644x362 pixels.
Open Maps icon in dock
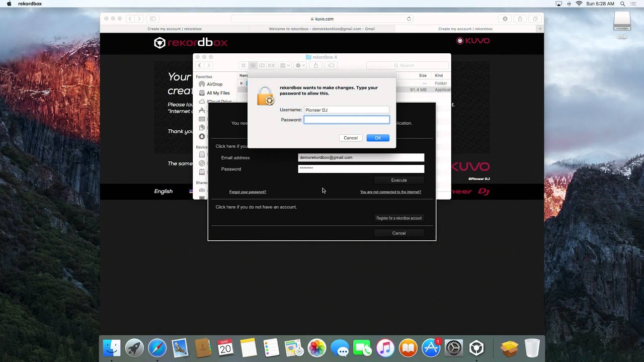294,348
